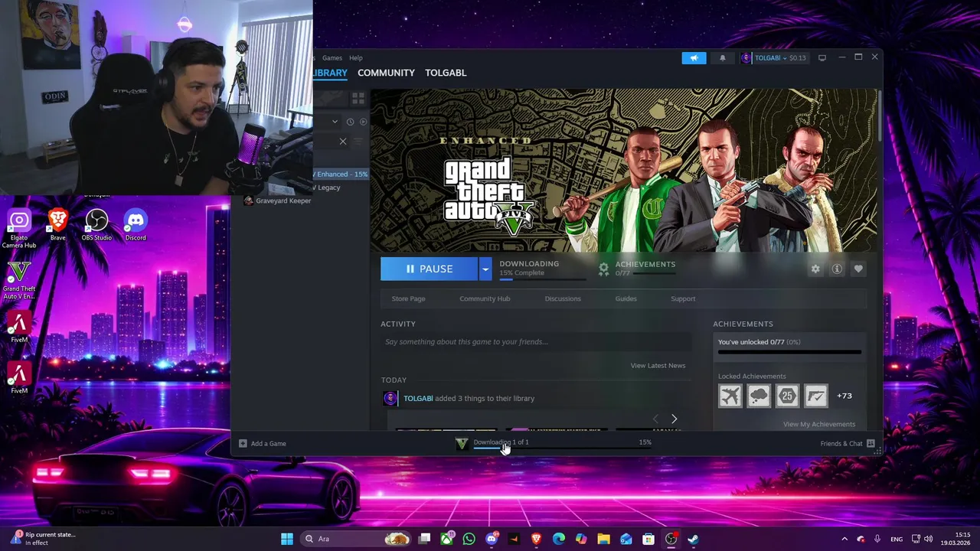Open the Steam announcements megaphone button
Screen dimensions: 980x551
[694, 58]
